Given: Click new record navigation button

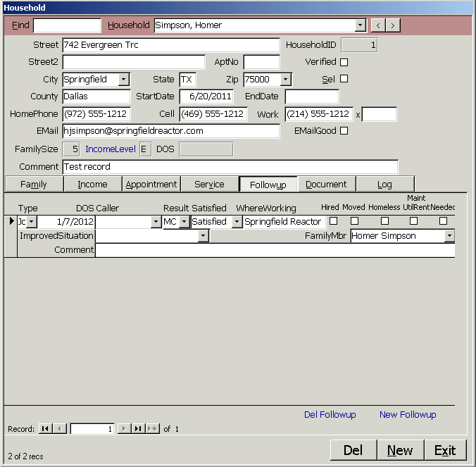Looking at the screenshot, I should pos(152,428).
